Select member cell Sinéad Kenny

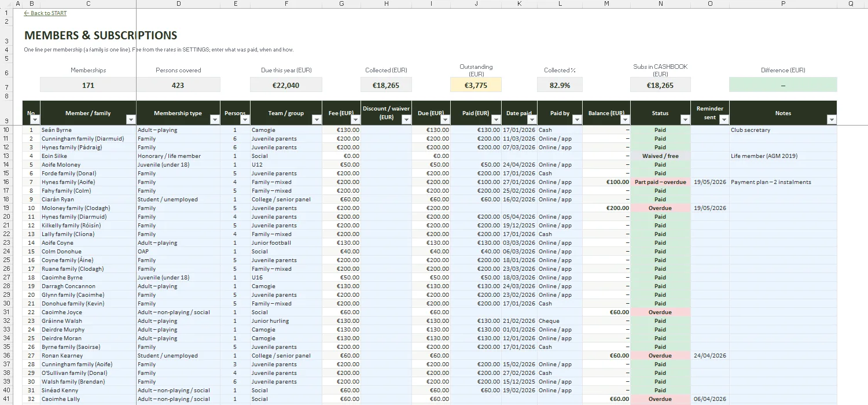tap(88, 391)
